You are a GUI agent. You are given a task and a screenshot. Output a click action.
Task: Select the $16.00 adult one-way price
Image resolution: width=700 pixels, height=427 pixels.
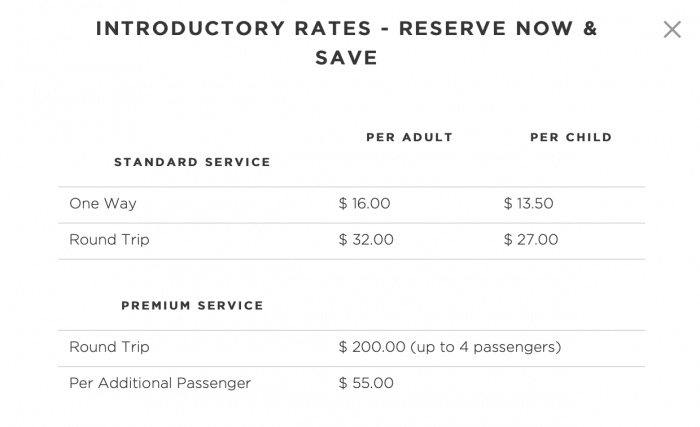[364, 204]
